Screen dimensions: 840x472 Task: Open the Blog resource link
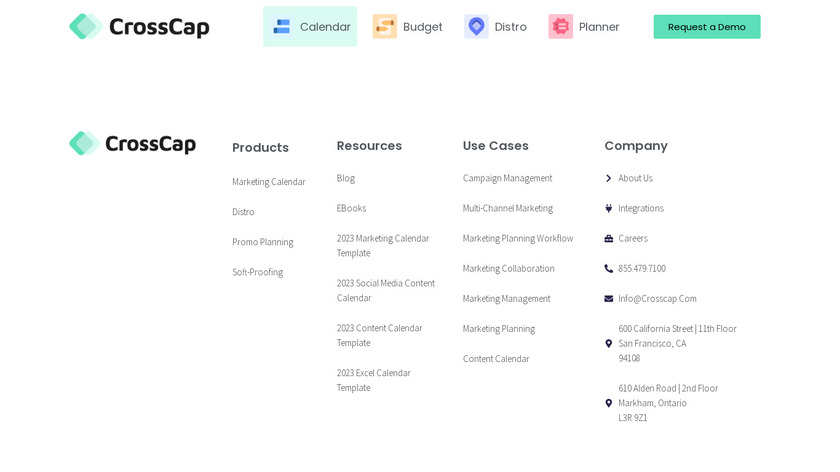(346, 178)
